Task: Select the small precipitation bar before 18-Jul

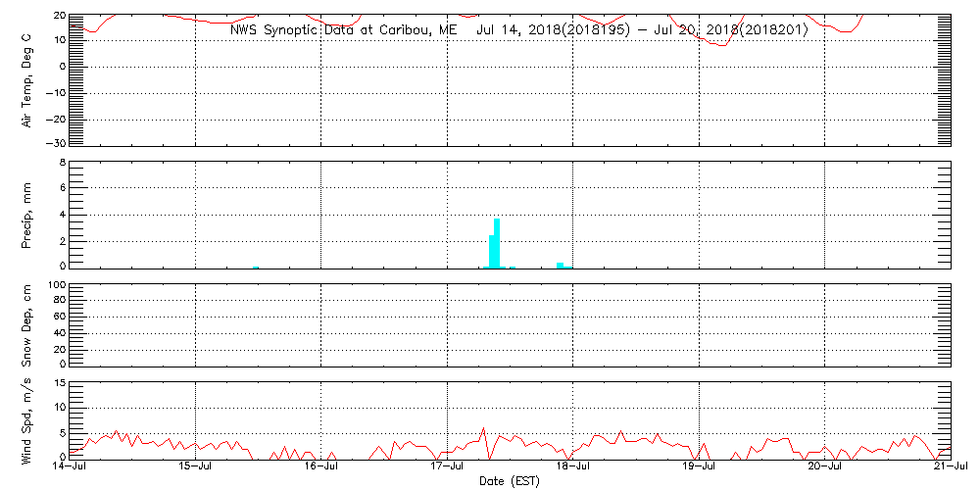Action: 560,264
